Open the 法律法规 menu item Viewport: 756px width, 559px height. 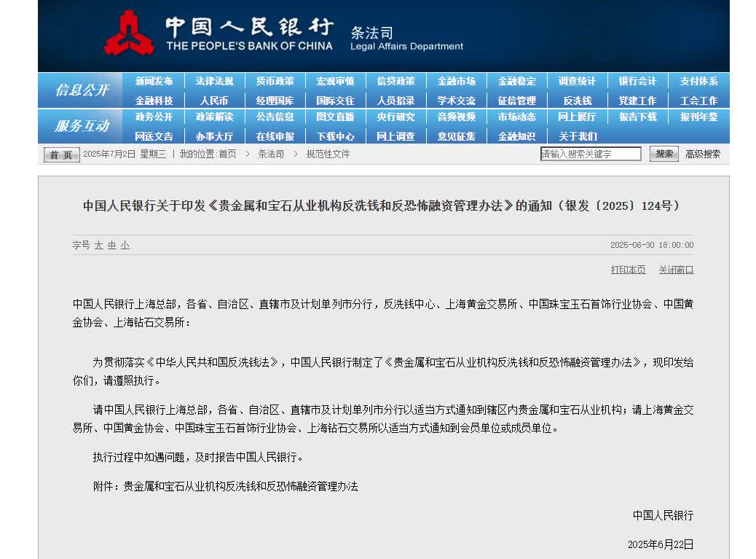215,81
